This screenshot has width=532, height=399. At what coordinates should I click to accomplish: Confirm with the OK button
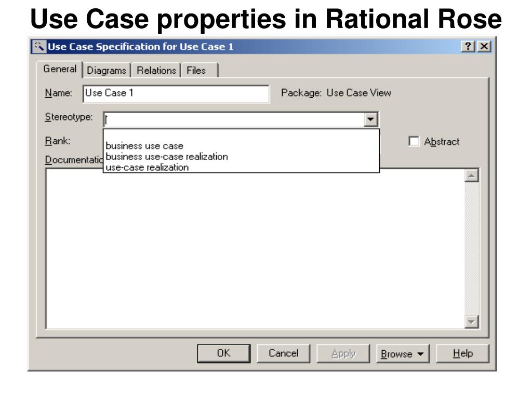224,353
